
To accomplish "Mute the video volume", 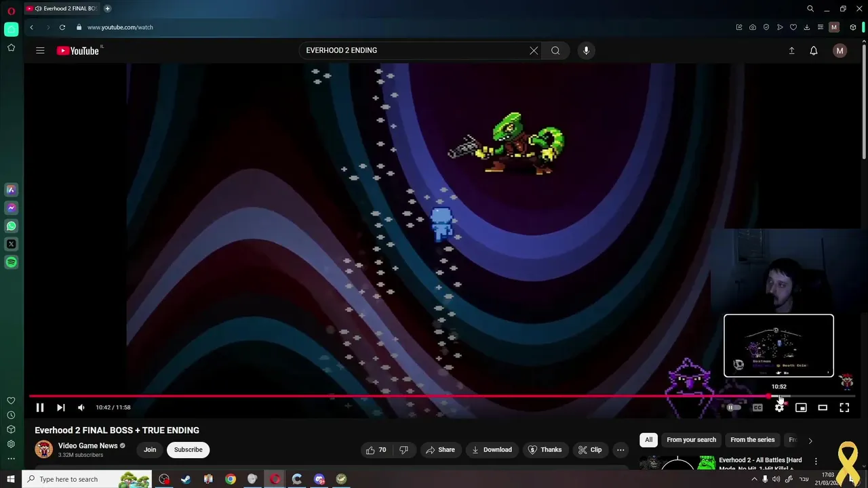I will tap(81, 407).
